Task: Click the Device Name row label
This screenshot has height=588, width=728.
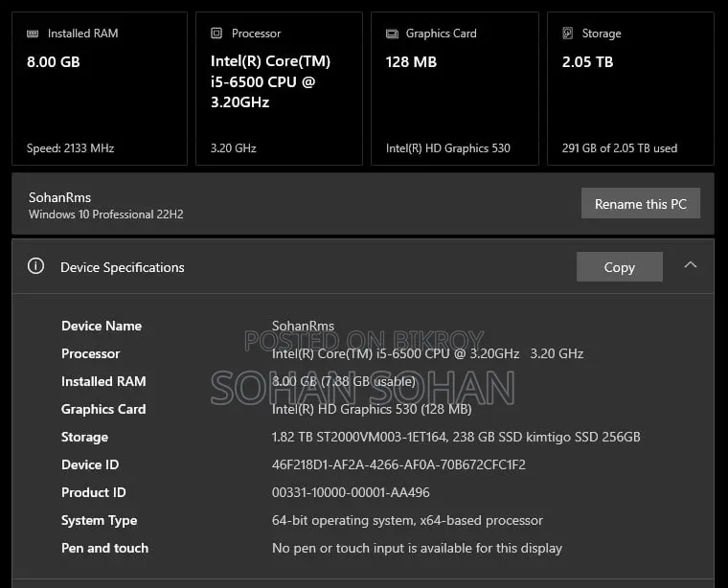Action: pos(102,326)
